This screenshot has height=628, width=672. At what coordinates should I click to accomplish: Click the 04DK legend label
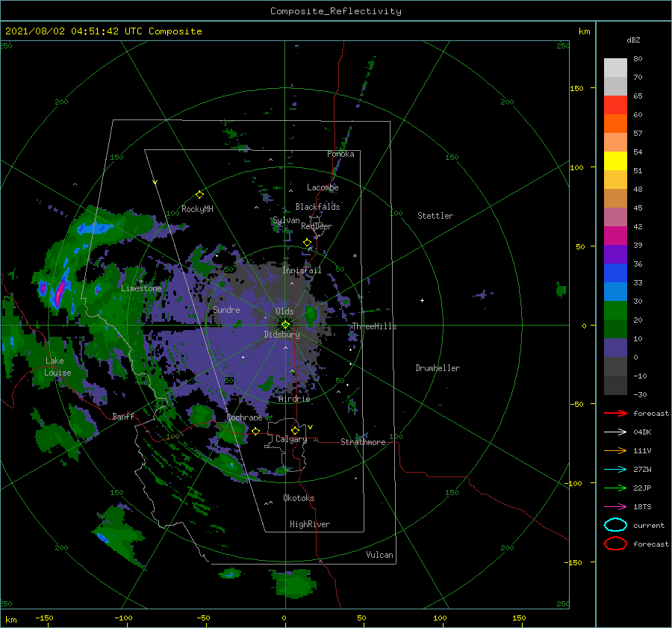pyautogui.click(x=642, y=432)
